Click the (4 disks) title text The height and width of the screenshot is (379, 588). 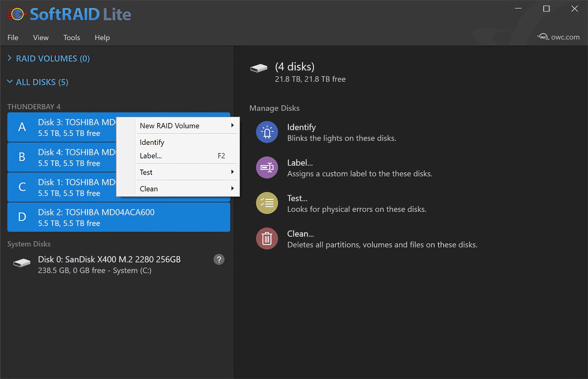[295, 67]
